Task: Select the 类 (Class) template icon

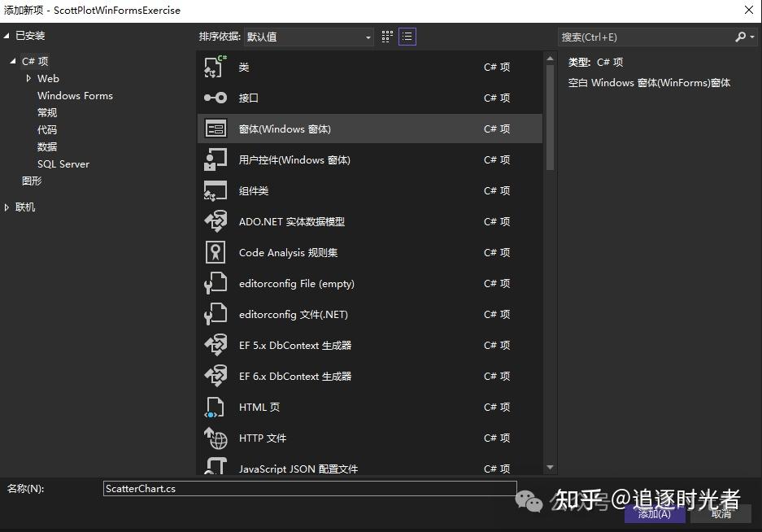Action: (216, 67)
